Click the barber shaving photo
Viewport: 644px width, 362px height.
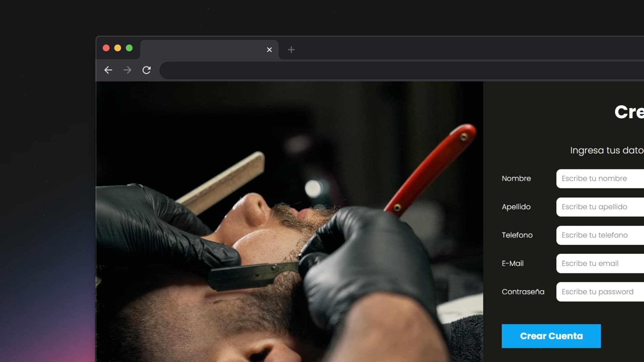(289, 221)
